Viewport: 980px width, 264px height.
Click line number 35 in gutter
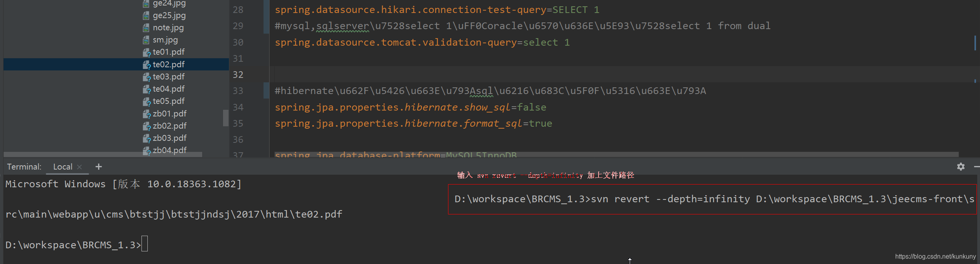(x=238, y=124)
